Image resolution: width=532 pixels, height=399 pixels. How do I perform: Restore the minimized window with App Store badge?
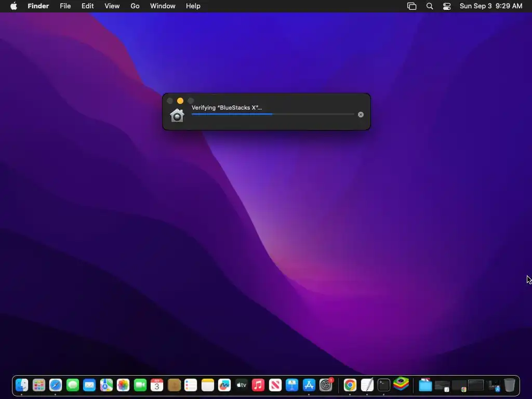tap(494, 386)
